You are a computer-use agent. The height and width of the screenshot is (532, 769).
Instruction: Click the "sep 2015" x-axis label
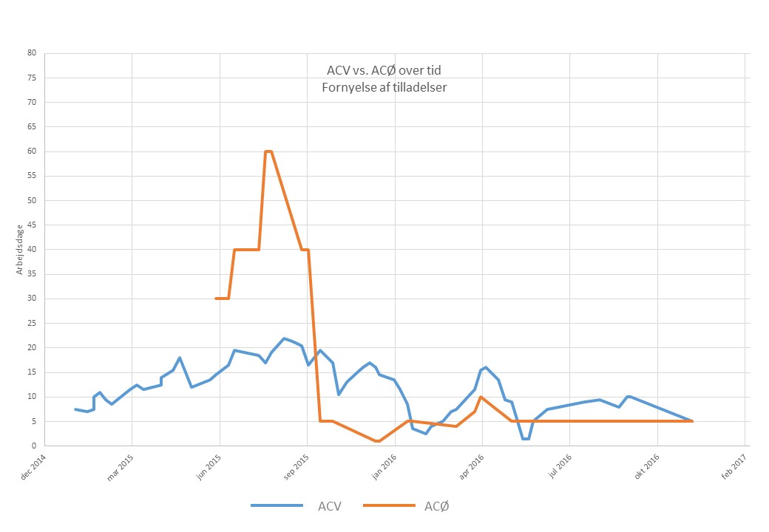297,468
